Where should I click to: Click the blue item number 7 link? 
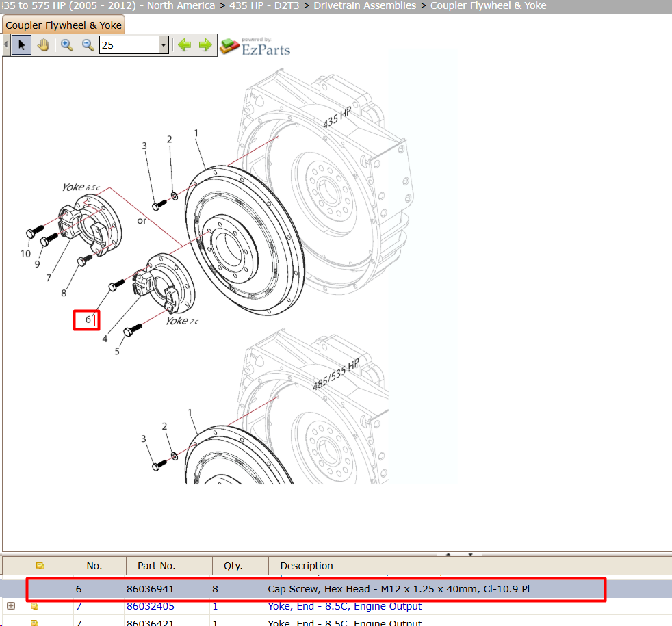click(79, 606)
